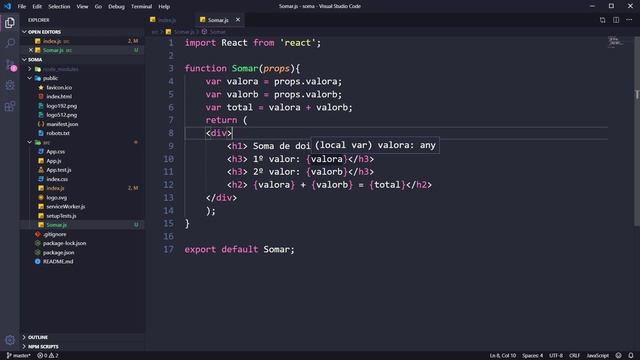Viewport: 640px width, 360px height.
Task: Click the Open Changes icon in editor toolbar
Action: click(602, 20)
